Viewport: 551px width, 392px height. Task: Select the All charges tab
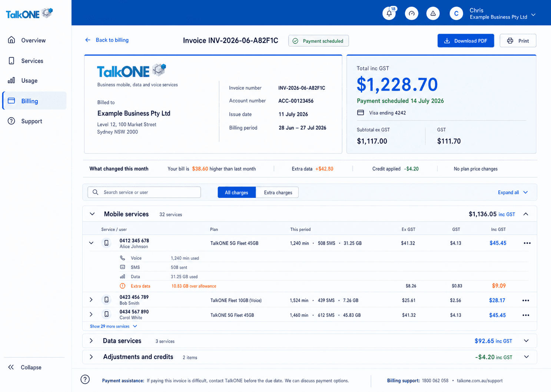coord(237,192)
